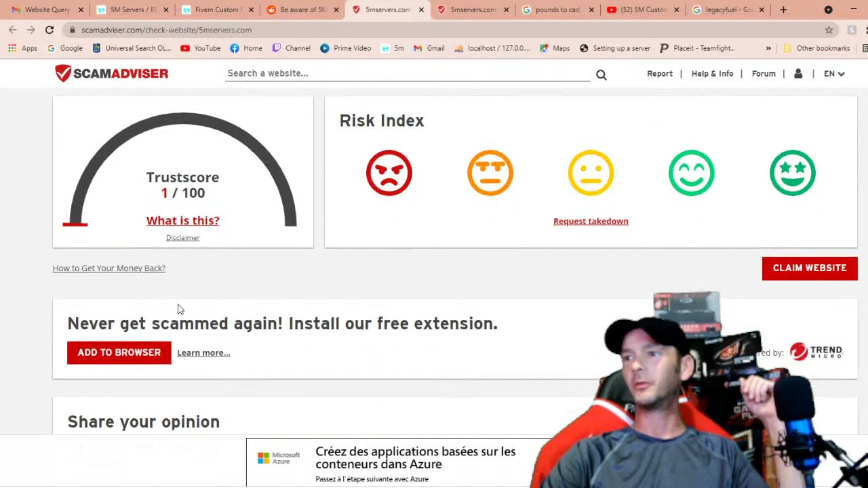The width and height of the screenshot is (868, 488).
Task: Open the Channel bookmark
Action: [291, 48]
